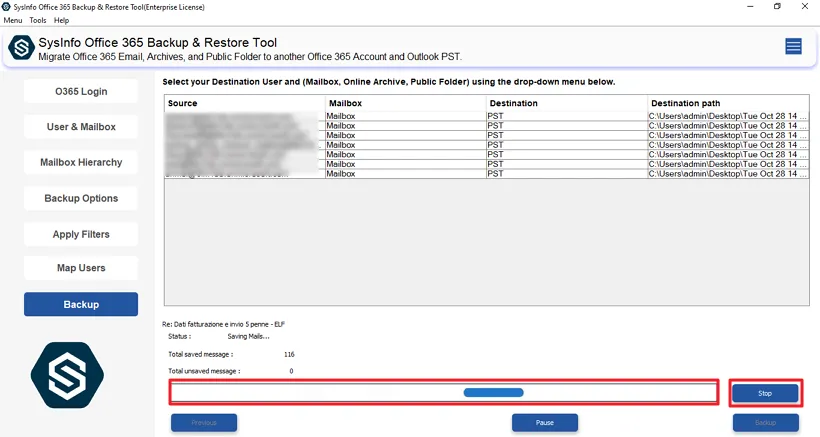
Task: Click the Source column header
Action: (245, 103)
